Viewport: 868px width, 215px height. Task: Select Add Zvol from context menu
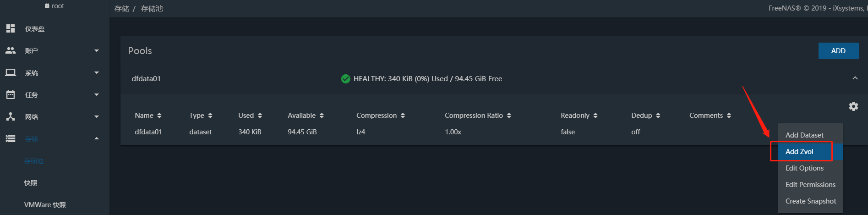click(799, 152)
